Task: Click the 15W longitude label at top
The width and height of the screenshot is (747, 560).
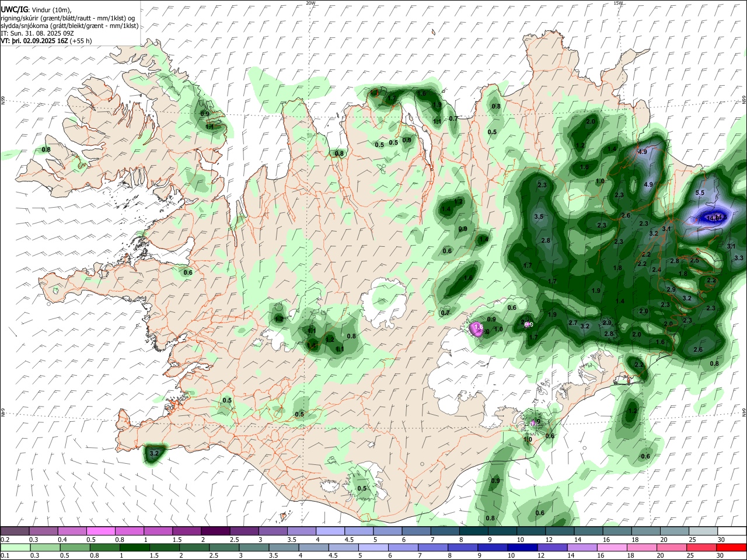Action: tap(618, 3)
